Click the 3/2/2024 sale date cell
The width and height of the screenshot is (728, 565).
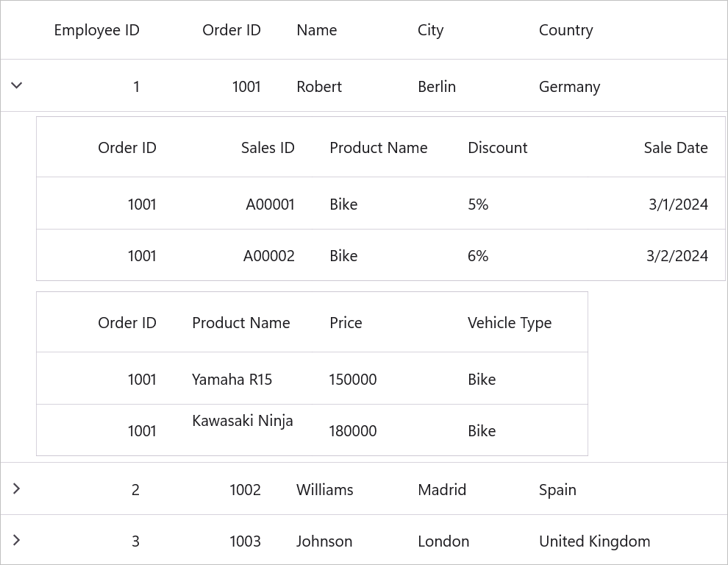(677, 256)
